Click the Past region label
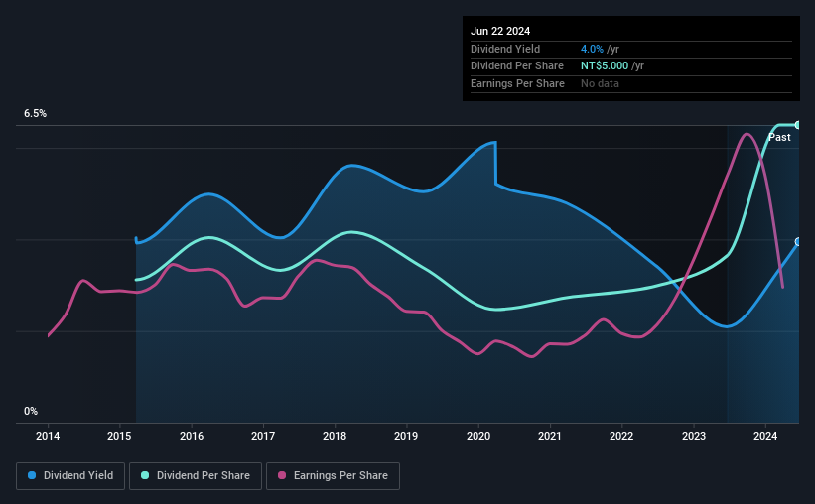This screenshot has width=815, height=504. coord(779,137)
